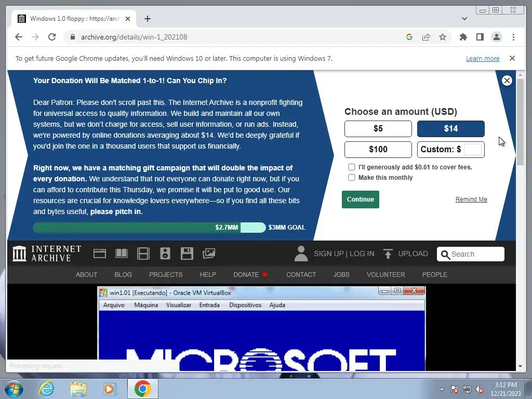This screenshot has height=399, width=532.
Task: Open the DONATE menu item
Action: [x=250, y=274]
